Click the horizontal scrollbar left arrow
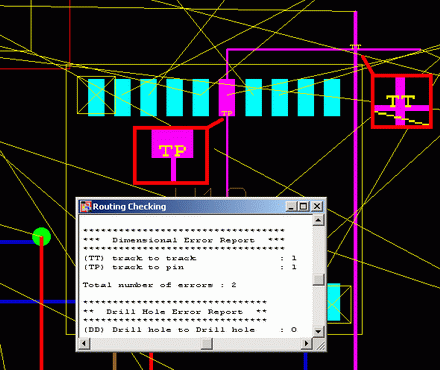The width and height of the screenshot is (440, 370). pos(84,343)
